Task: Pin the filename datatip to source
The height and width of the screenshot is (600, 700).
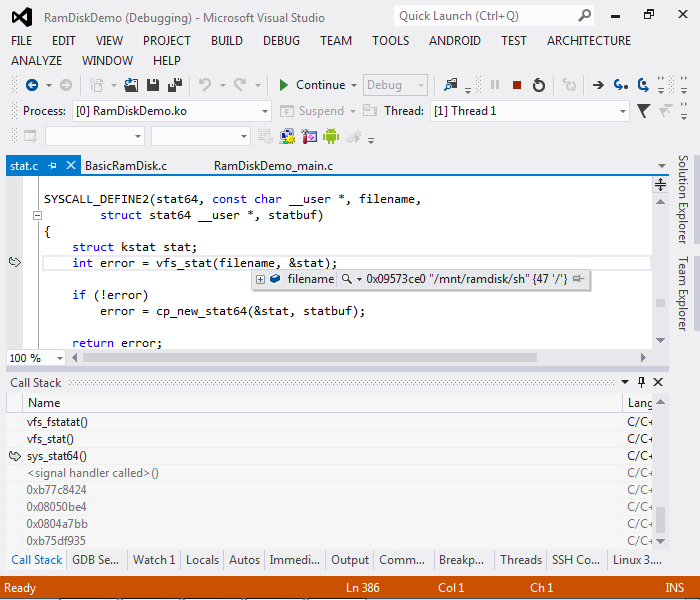Action: (x=578, y=279)
